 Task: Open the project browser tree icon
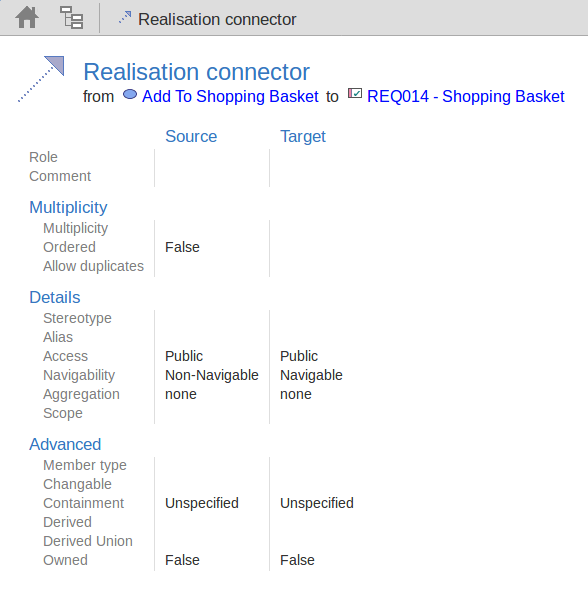(71, 18)
